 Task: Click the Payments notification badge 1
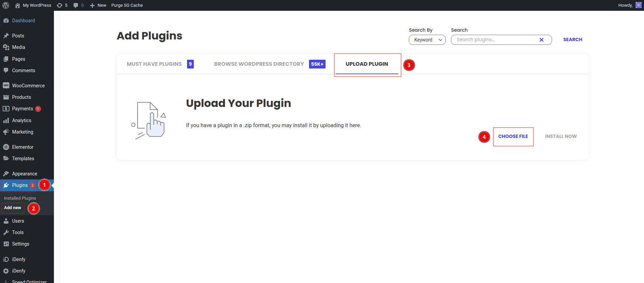click(38, 109)
